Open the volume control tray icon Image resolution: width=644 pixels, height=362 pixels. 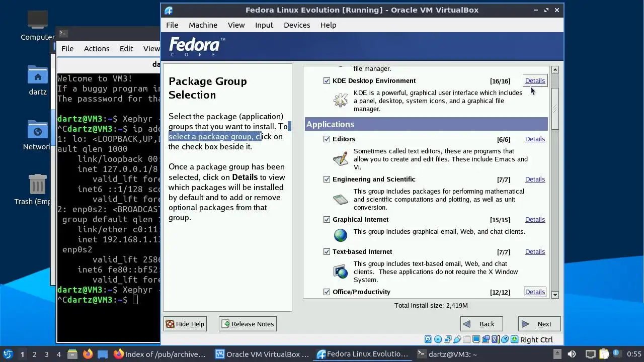point(572,354)
